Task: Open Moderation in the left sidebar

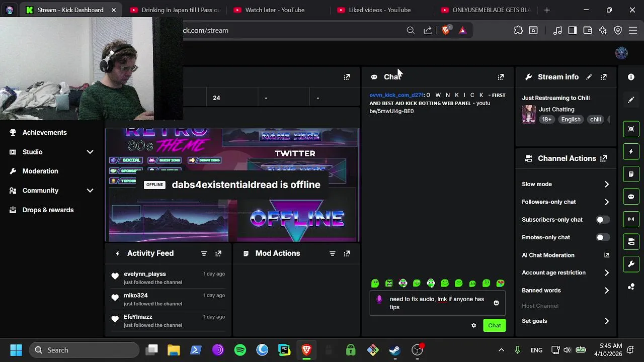Action: click(x=40, y=171)
